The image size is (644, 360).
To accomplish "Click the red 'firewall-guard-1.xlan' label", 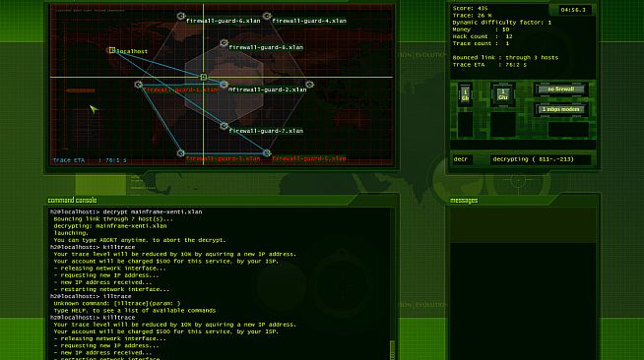I will 180,90.
